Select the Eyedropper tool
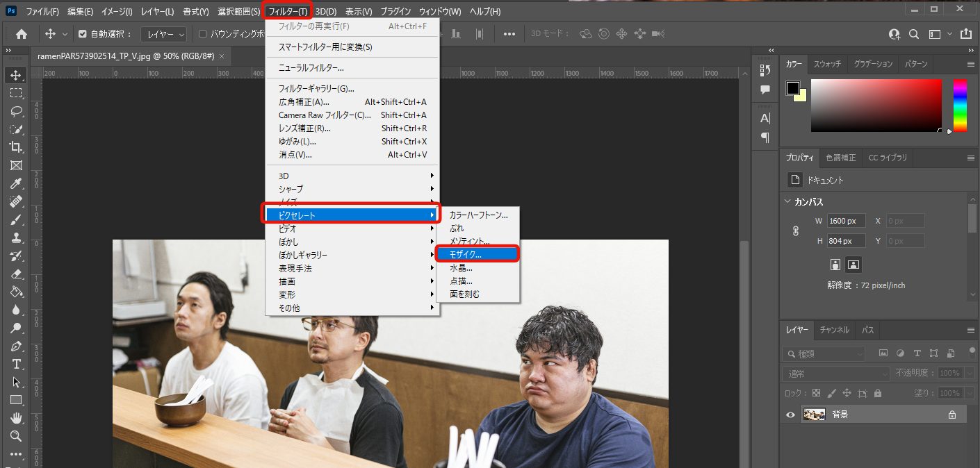Screen dimensions: 980x468 pyautogui.click(x=15, y=183)
